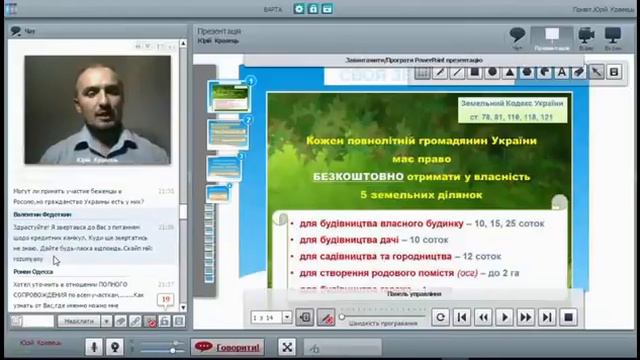Select the text 'A' tool
Viewport: 640px width, 360px height.
click(562, 72)
